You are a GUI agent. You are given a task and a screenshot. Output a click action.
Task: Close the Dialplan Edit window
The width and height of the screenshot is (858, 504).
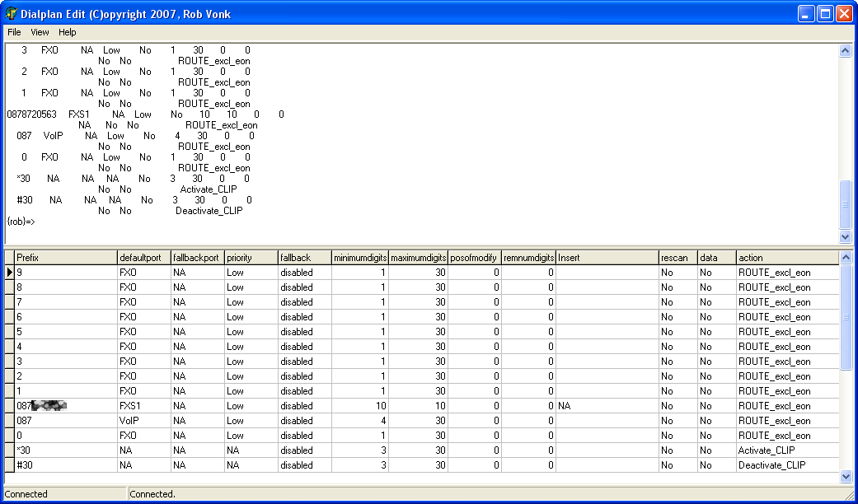(x=844, y=14)
